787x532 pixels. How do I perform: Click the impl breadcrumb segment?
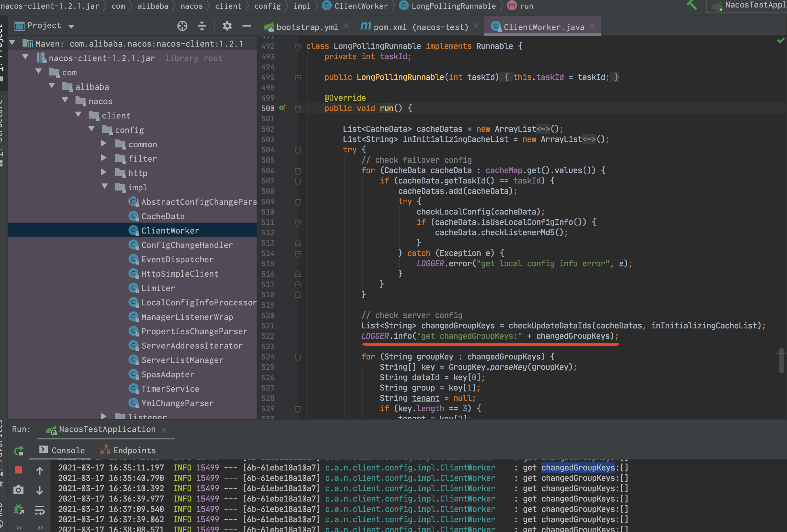point(302,6)
